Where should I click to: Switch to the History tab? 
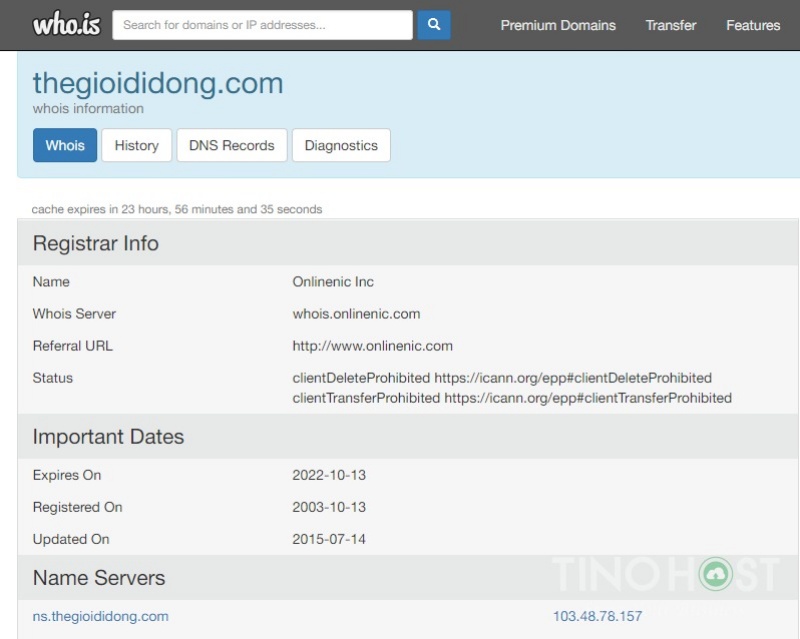click(x=136, y=145)
